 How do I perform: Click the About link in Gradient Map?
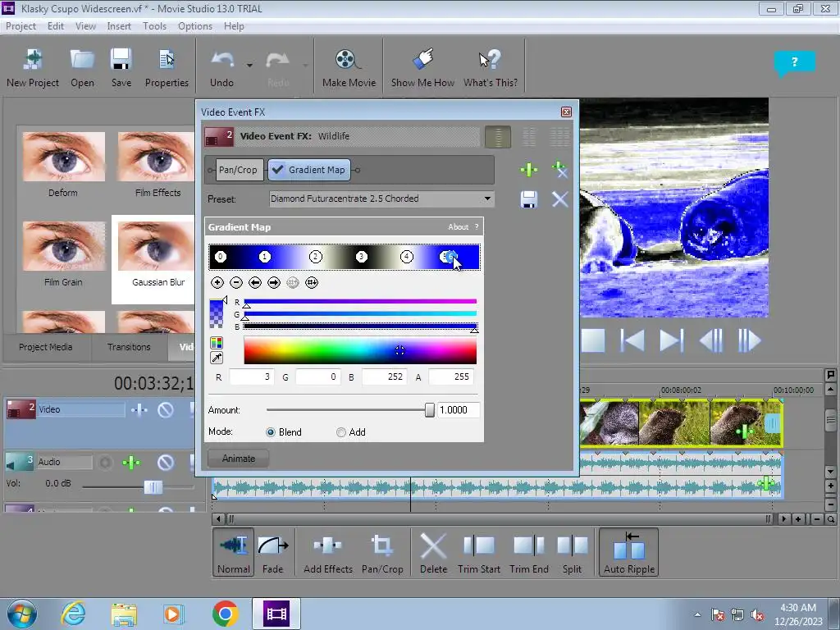click(x=458, y=227)
